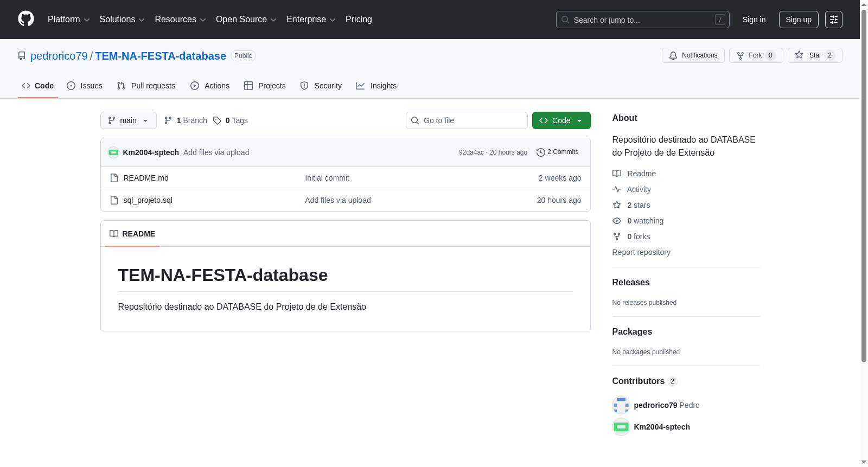Open the sql_projeto.sql file
Image resolution: width=868 pixels, height=467 pixels.
click(x=148, y=200)
